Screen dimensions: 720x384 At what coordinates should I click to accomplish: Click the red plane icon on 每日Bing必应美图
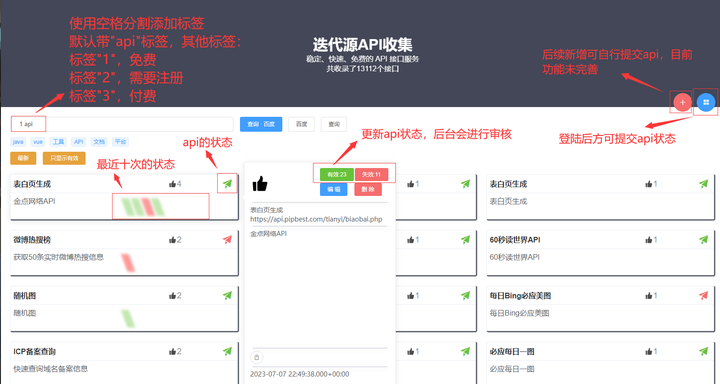(x=703, y=296)
